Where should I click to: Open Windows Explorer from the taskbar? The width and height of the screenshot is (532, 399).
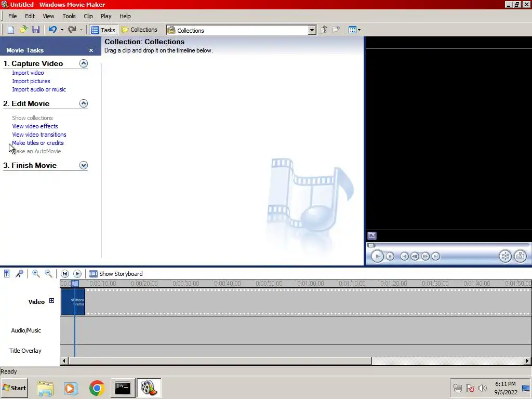pos(45,388)
